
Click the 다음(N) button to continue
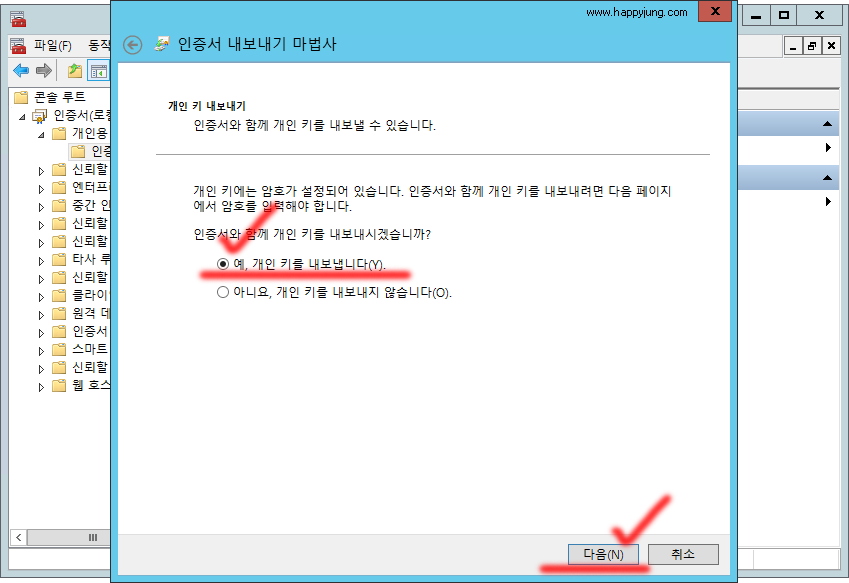(600, 553)
